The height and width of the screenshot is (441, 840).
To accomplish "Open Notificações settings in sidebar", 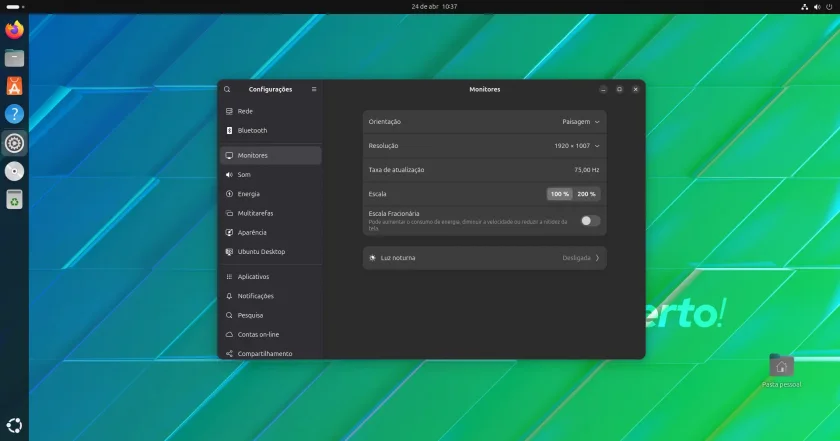I will tap(271, 296).
